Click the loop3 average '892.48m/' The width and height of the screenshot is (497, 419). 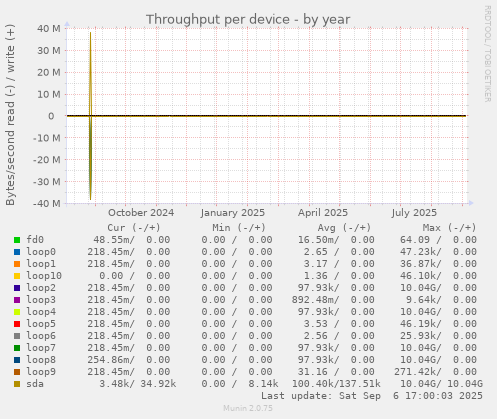point(315,300)
